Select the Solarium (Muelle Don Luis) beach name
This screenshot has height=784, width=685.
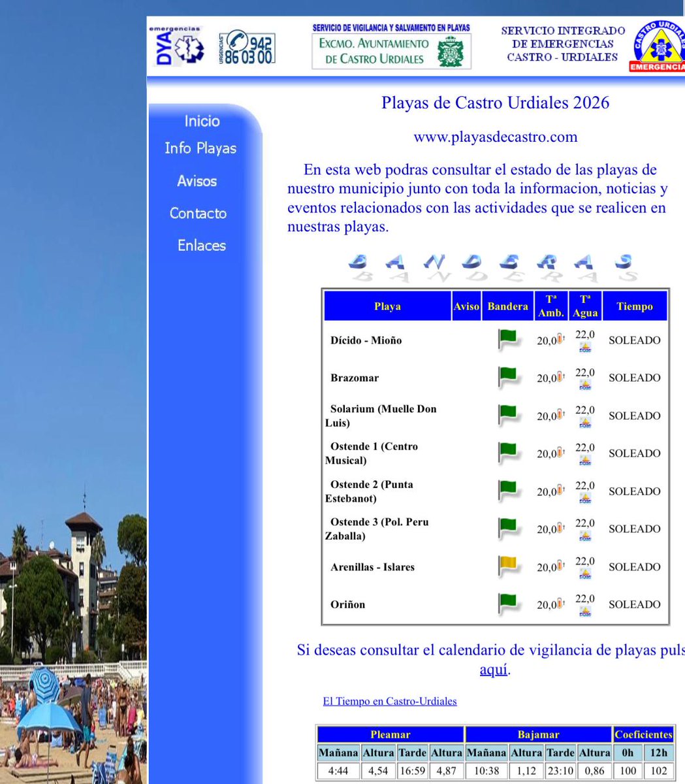381,416
